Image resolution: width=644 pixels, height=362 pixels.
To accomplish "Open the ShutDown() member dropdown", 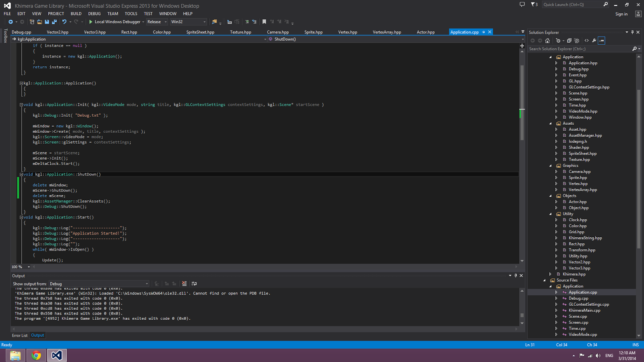I will [x=396, y=39].
